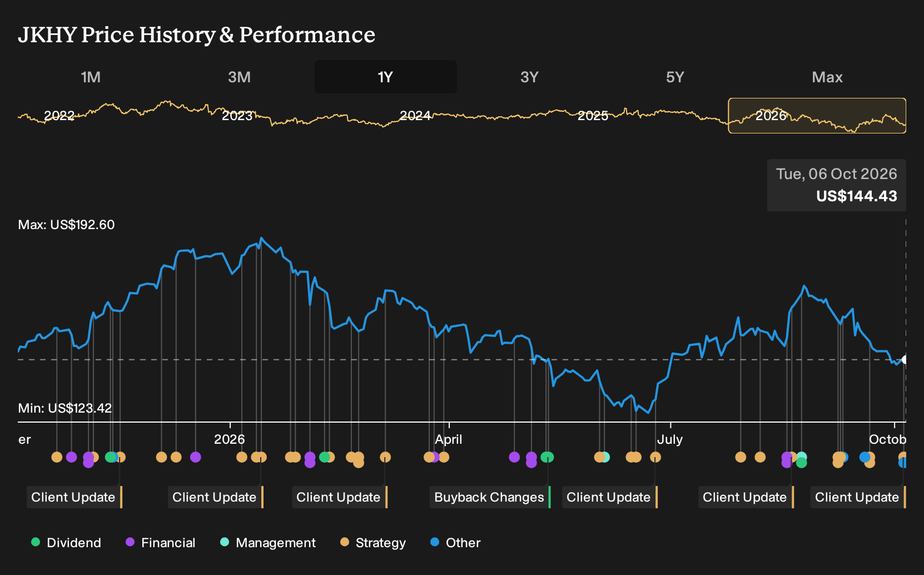Open Client Update label beside Buyback Changes
This screenshot has width=924, height=575.
pos(609,497)
